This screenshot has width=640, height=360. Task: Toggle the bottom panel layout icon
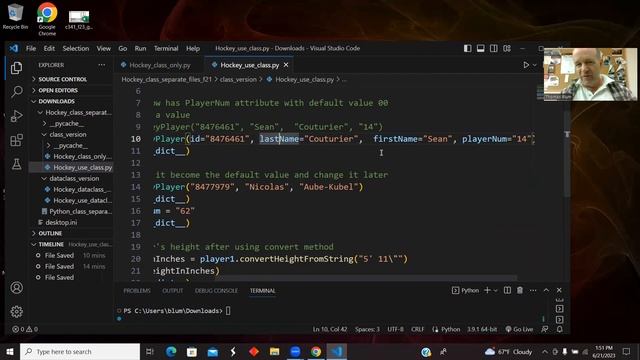[x=481, y=48]
